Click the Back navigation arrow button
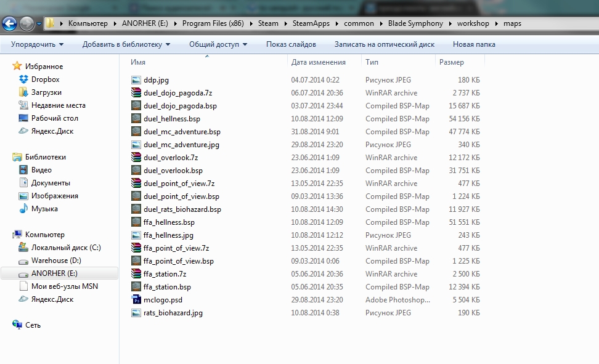 9,23
